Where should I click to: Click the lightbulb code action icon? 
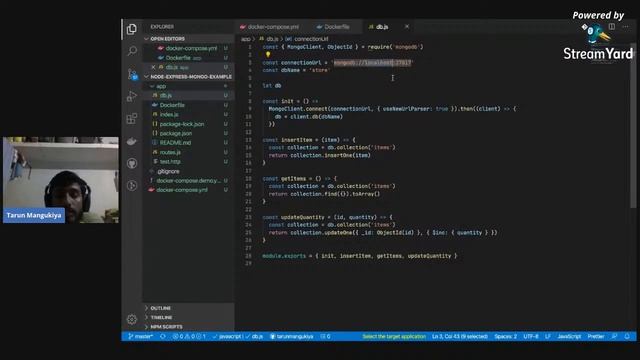click(268, 55)
